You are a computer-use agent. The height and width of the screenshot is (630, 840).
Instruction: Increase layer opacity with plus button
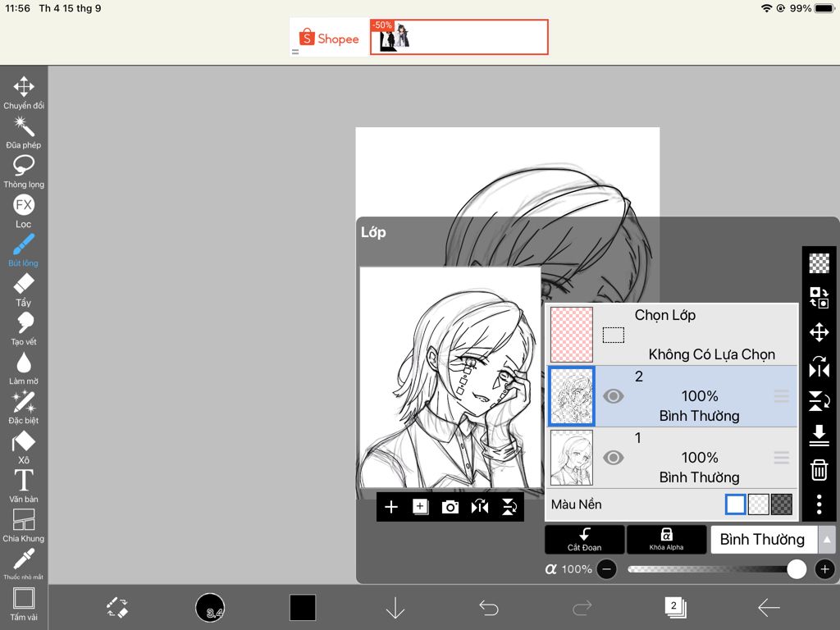tap(825, 569)
